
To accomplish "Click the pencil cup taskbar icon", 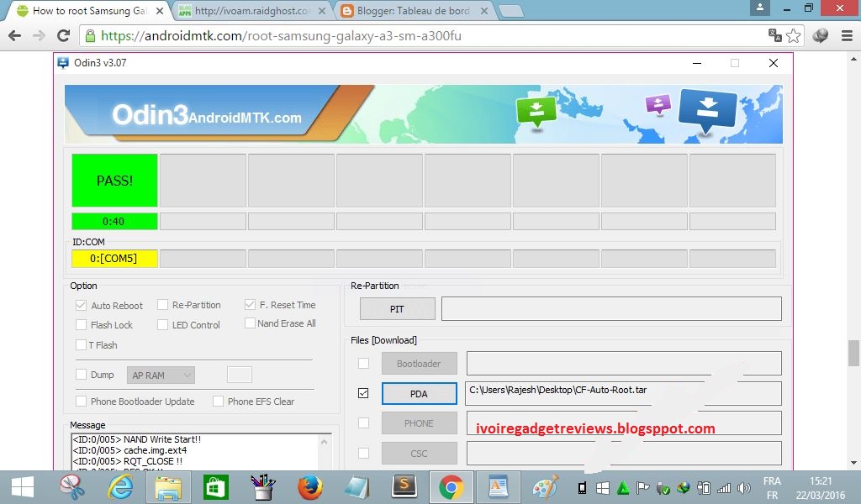I will click(263, 487).
